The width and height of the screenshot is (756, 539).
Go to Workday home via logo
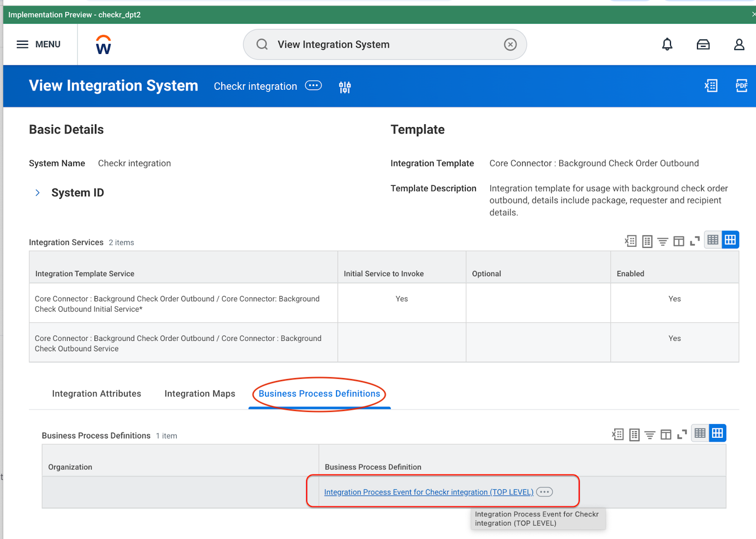click(x=103, y=45)
